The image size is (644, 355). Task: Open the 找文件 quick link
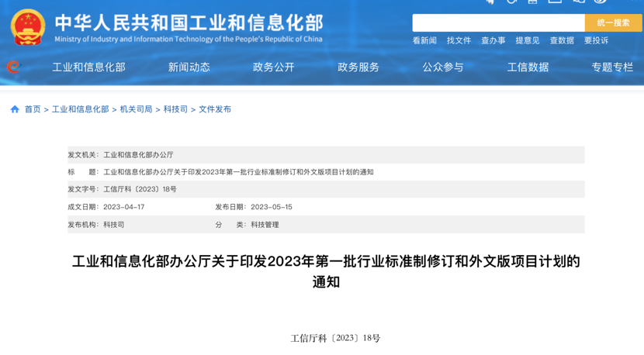tap(459, 40)
